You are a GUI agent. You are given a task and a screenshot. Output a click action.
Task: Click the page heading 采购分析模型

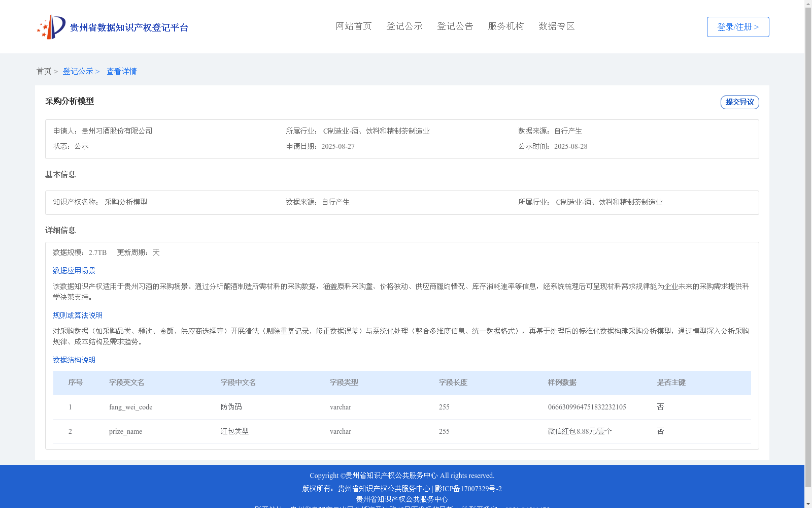click(x=70, y=102)
